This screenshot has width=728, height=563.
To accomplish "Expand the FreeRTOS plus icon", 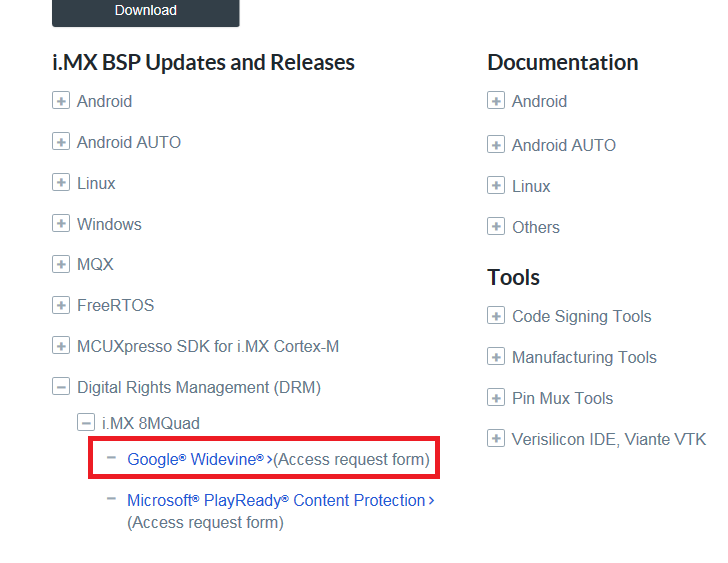I will pyautogui.click(x=61, y=305).
